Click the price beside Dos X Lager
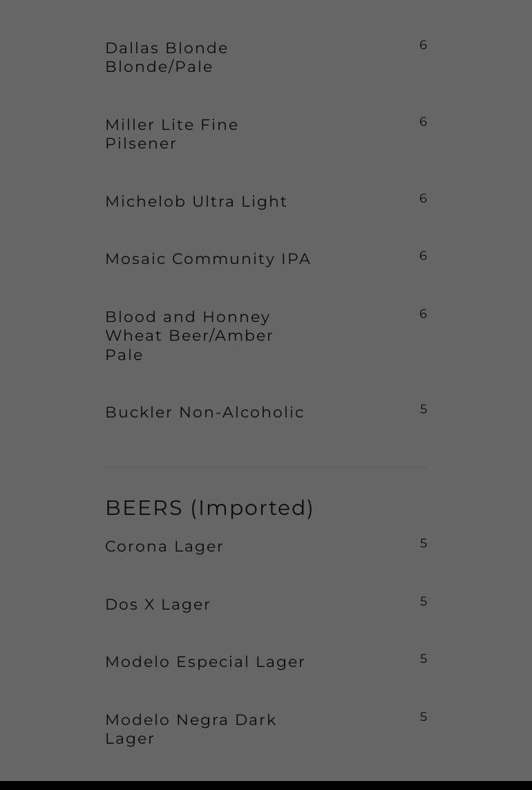The image size is (532, 790). [x=424, y=602]
